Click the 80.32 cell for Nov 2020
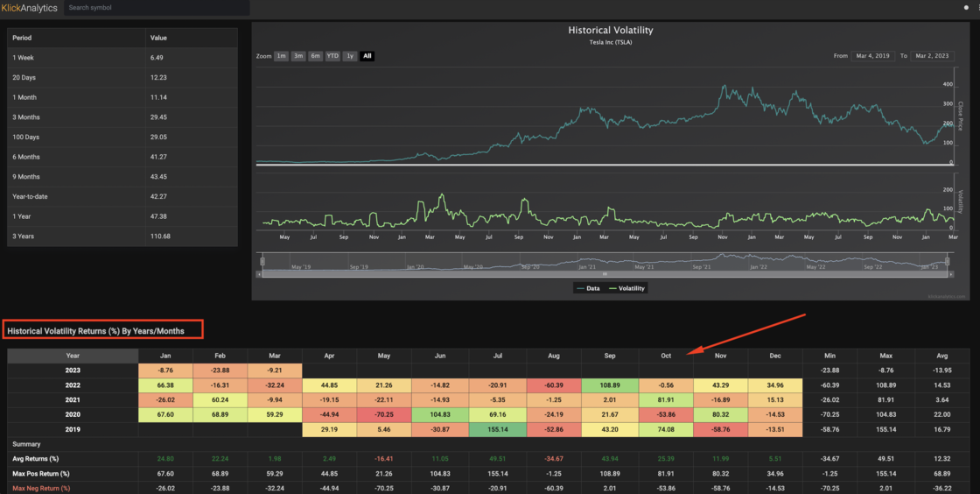Image resolution: width=980 pixels, height=494 pixels. pos(721,414)
